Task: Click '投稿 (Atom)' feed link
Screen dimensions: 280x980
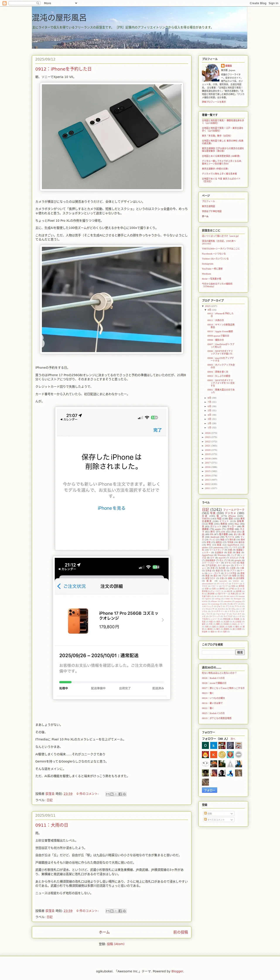Action: point(116,944)
